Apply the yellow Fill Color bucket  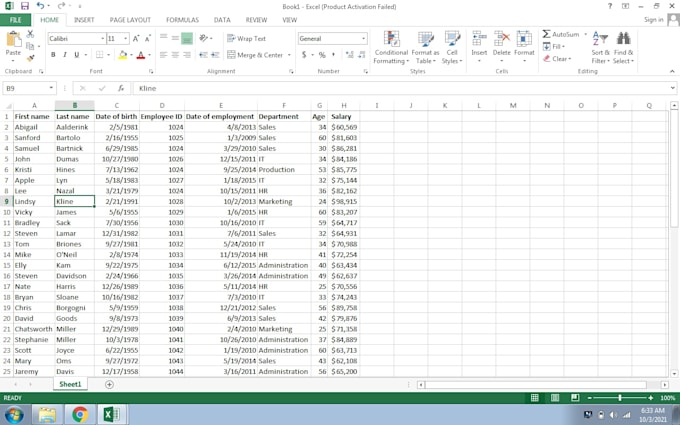pyautogui.click(x=122, y=55)
